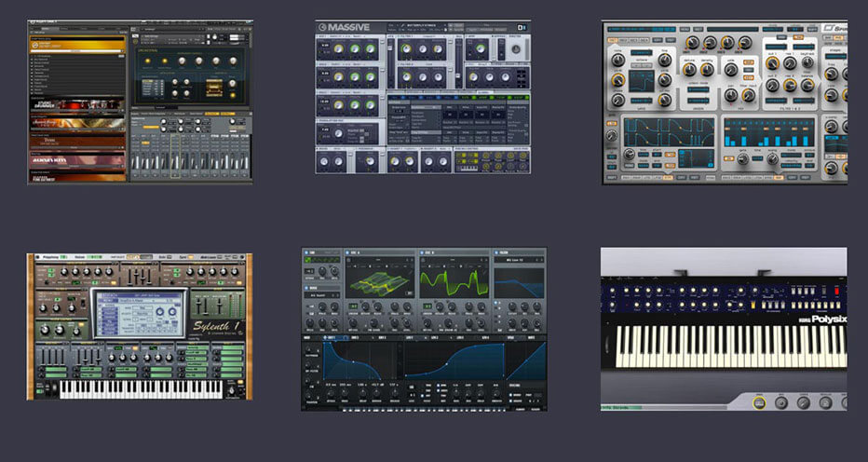Click the INIT button next to MENU in Spire

point(698,29)
